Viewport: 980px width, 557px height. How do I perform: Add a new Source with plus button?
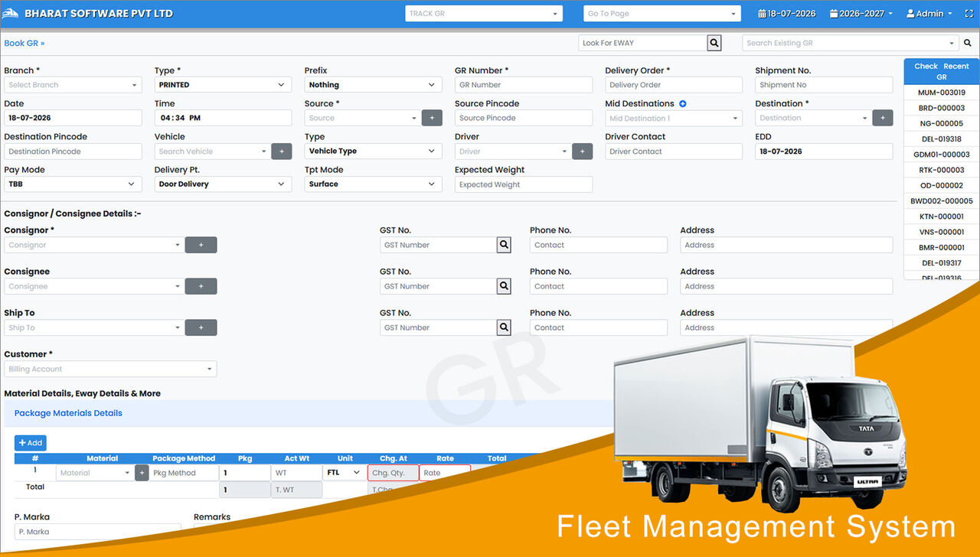pyautogui.click(x=432, y=118)
